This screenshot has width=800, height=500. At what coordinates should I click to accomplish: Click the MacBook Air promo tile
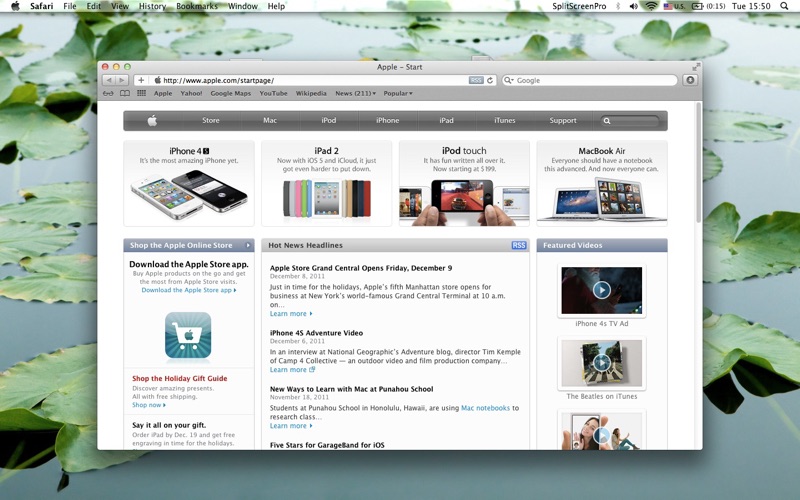pyautogui.click(x=602, y=183)
